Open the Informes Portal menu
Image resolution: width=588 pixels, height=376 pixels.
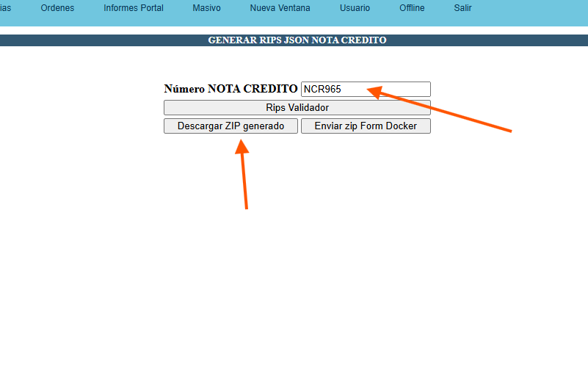pos(134,8)
